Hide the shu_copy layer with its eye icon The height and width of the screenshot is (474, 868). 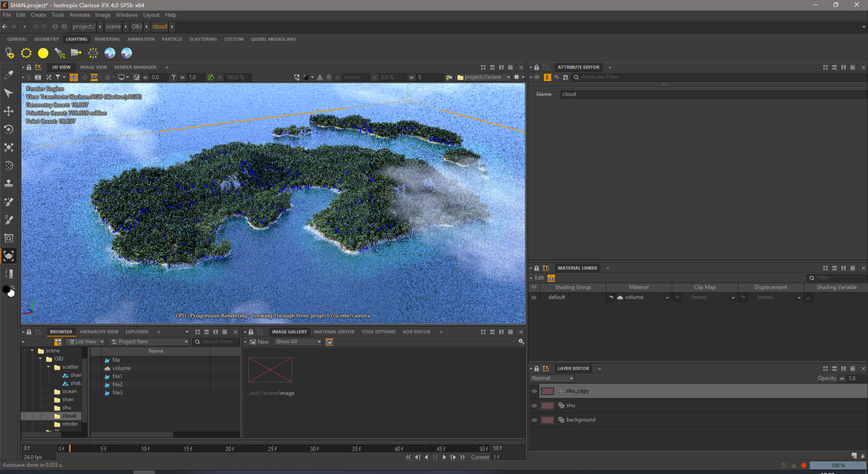(535, 391)
